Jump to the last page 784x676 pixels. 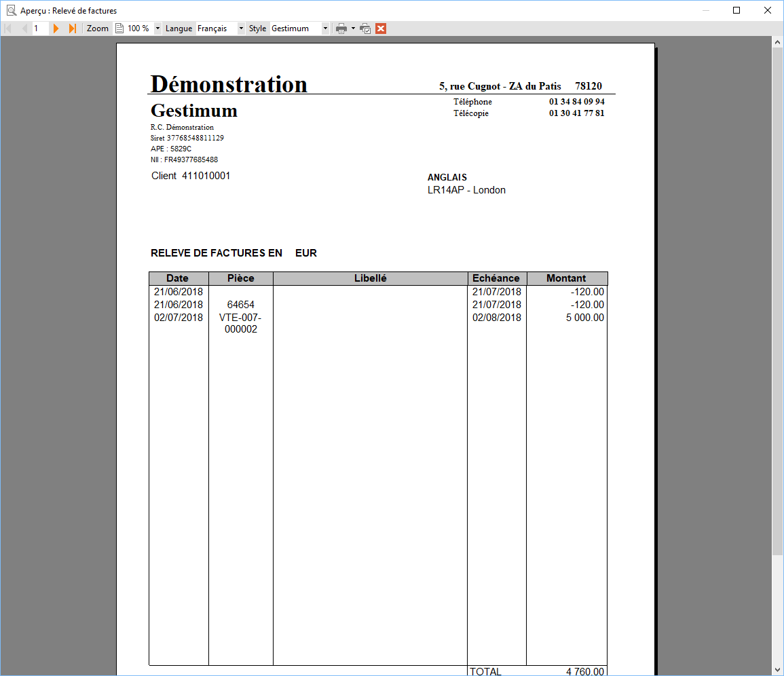[73, 29]
